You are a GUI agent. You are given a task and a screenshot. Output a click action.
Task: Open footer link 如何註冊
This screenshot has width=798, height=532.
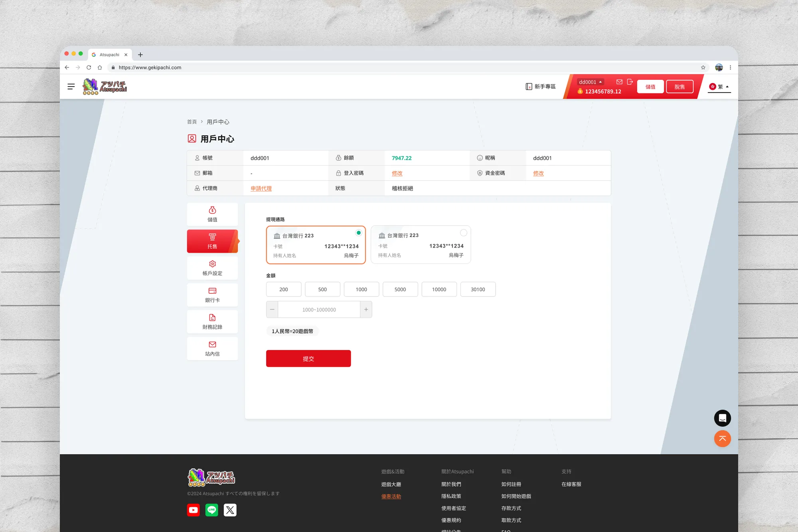(x=511, y=484)
